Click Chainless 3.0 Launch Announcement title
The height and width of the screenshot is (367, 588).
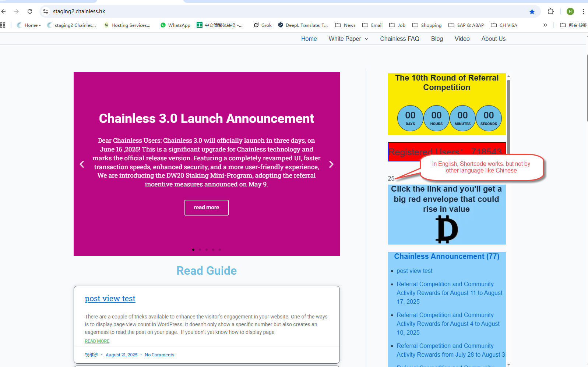coord(207,118)
